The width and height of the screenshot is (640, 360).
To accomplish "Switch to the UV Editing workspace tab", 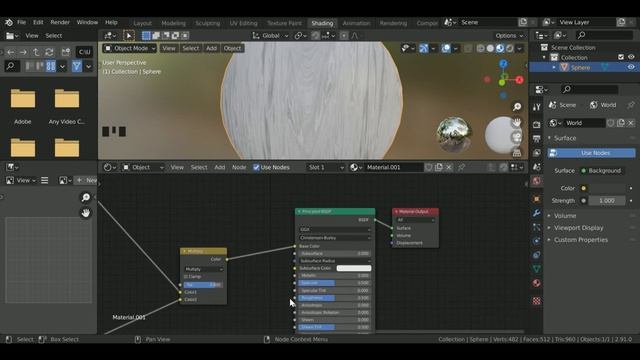I will pos(243,23).
